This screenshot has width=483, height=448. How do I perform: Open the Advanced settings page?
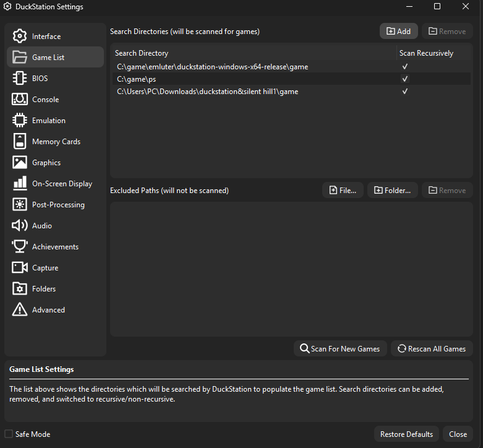(x=56, y=309)
